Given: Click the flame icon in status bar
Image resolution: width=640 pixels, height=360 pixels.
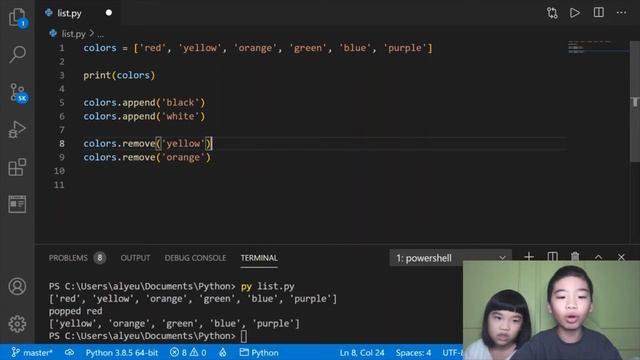Looking at the screenshot, I should (x=222, y=352).
